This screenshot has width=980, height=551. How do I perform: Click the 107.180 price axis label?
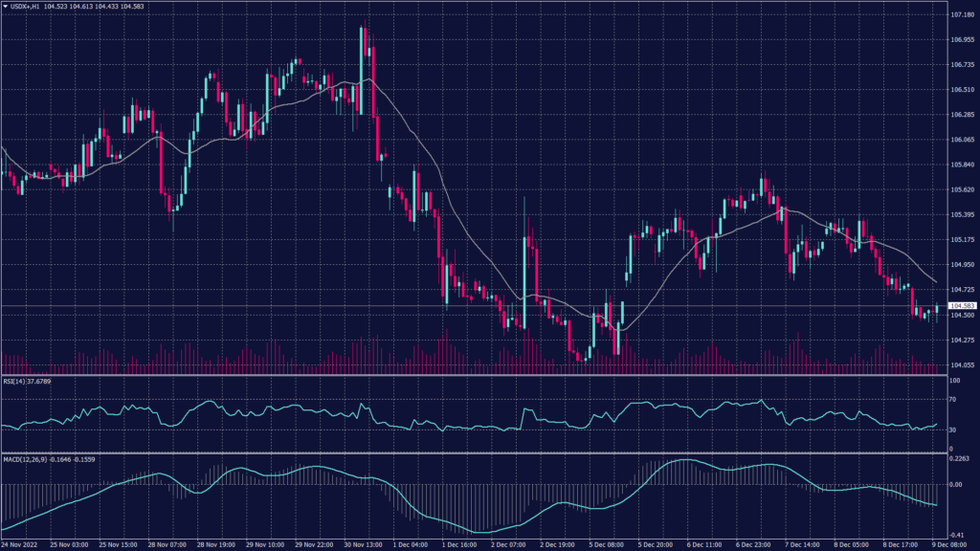961,15
